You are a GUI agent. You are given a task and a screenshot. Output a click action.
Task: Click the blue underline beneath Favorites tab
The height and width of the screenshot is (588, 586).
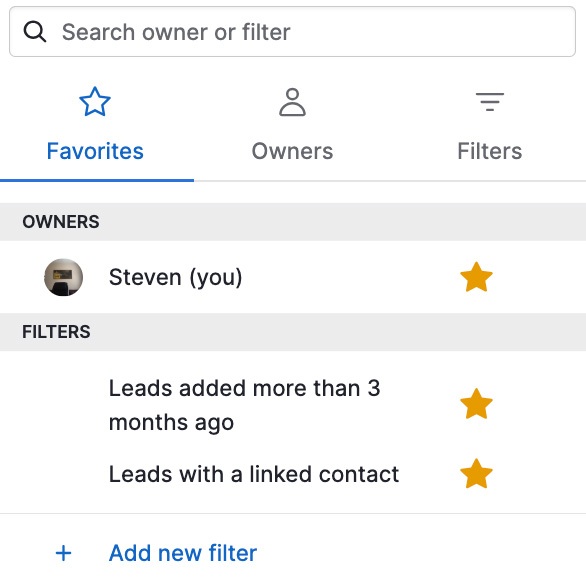[x=97, y=180]
